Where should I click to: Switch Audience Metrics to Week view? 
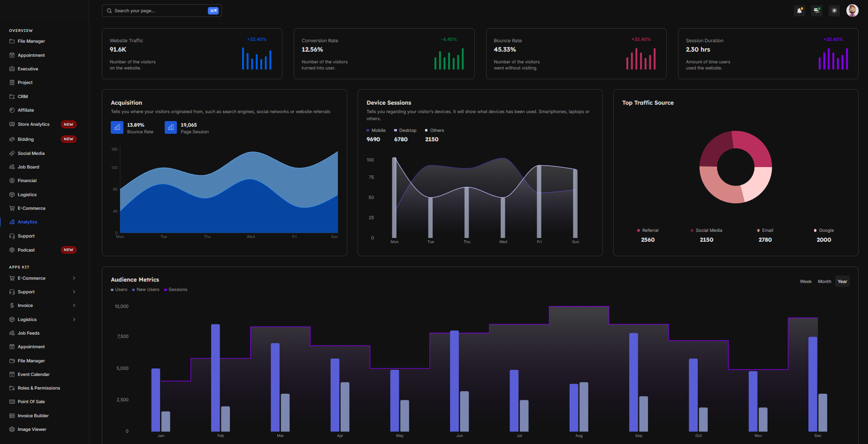click(806, 281)
